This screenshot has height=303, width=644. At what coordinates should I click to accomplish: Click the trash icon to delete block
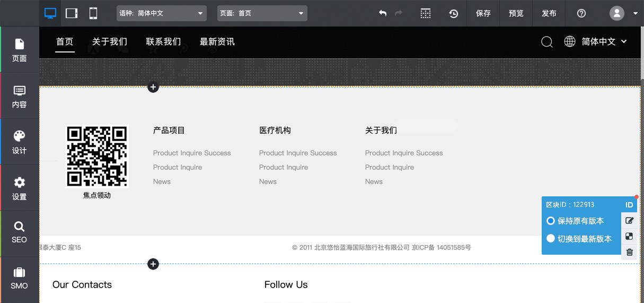[630, 252]
